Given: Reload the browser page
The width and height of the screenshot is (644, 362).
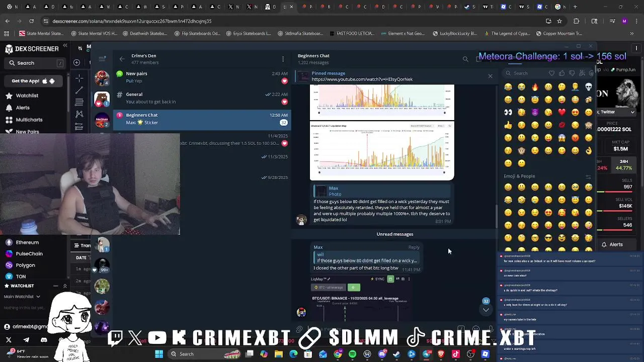Looking at the screenshot, I should click(x=31, y=21).
